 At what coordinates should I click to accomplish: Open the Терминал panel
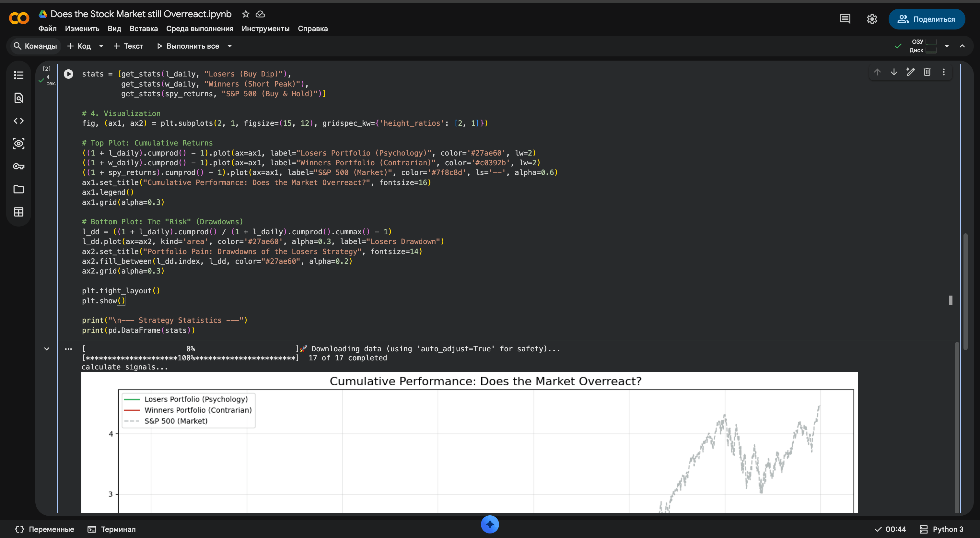[x=111, y=529]
